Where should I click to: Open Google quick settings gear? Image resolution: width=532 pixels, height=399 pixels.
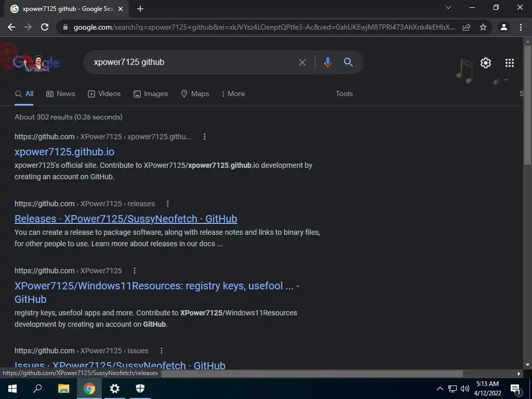tap(486, 63)
